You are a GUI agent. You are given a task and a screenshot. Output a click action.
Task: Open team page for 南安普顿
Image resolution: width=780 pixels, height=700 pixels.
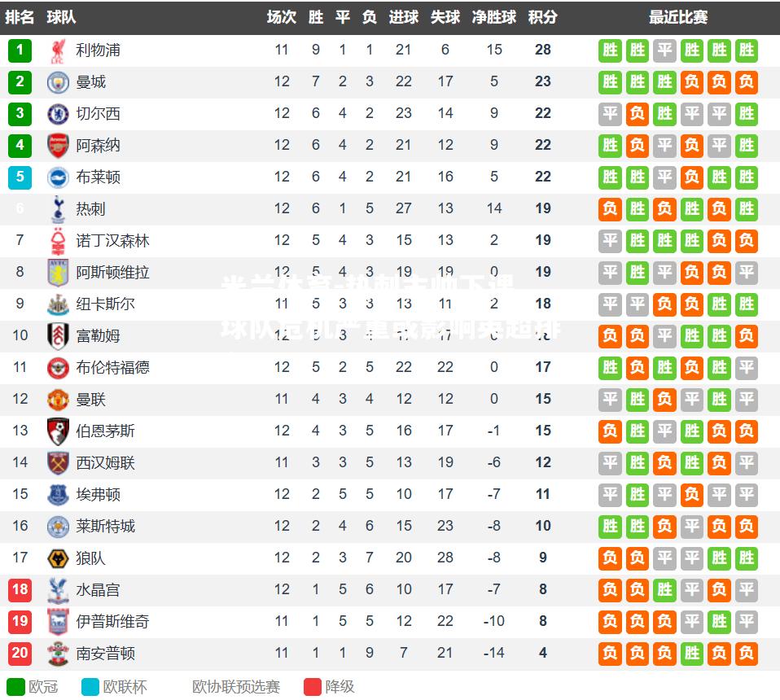click(x=106, y=654)
